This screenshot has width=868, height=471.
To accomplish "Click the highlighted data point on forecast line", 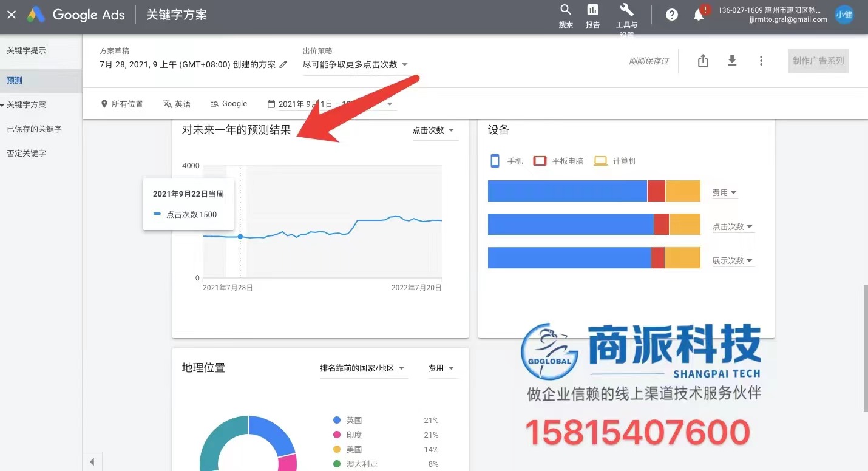I will tap(240, 237).
